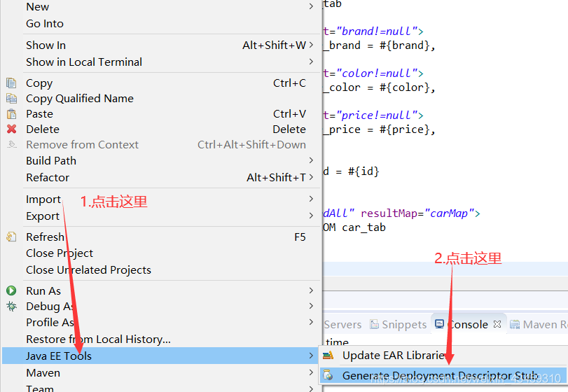Screen dimensions: 568x392
Task: Open Java EE Tools submenu
Action: coord(161,356)
